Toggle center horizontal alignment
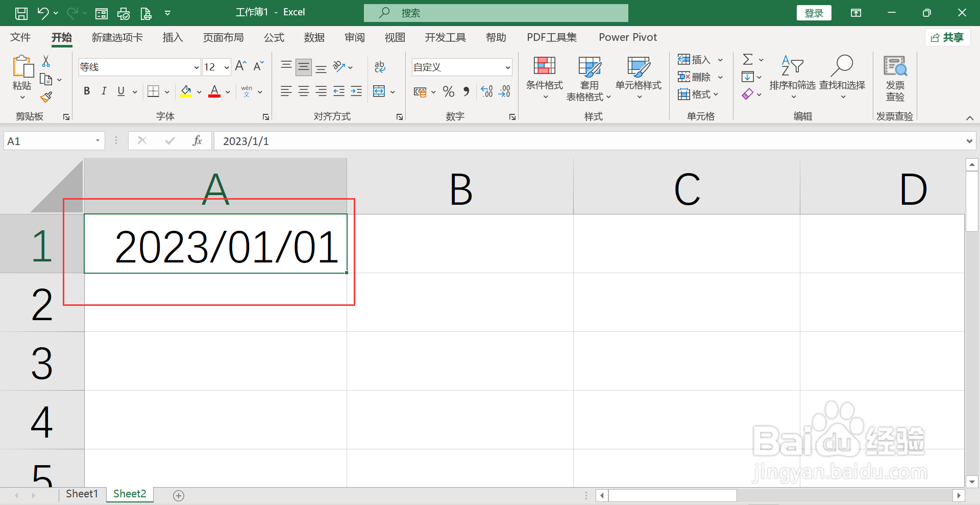980x505 pixels. coord(304,91)
